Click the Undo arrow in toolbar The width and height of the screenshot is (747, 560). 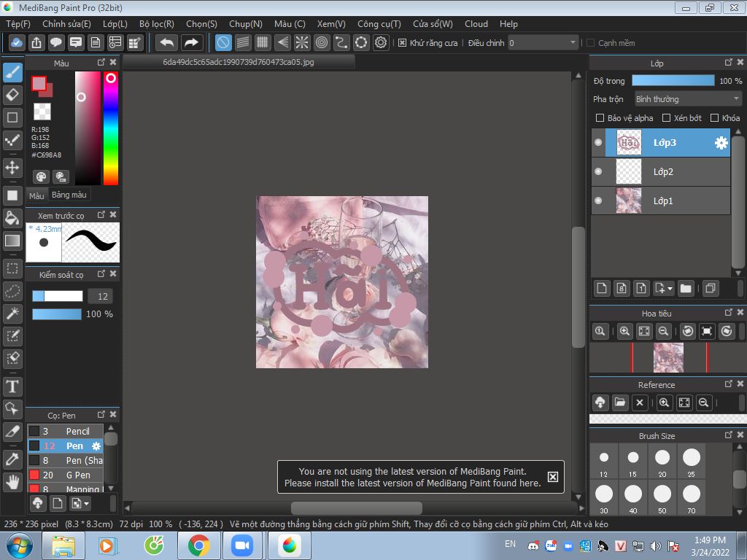coord(167,43)
